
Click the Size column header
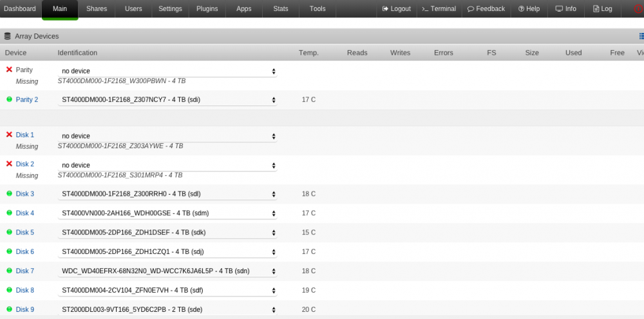click(532, 53)
